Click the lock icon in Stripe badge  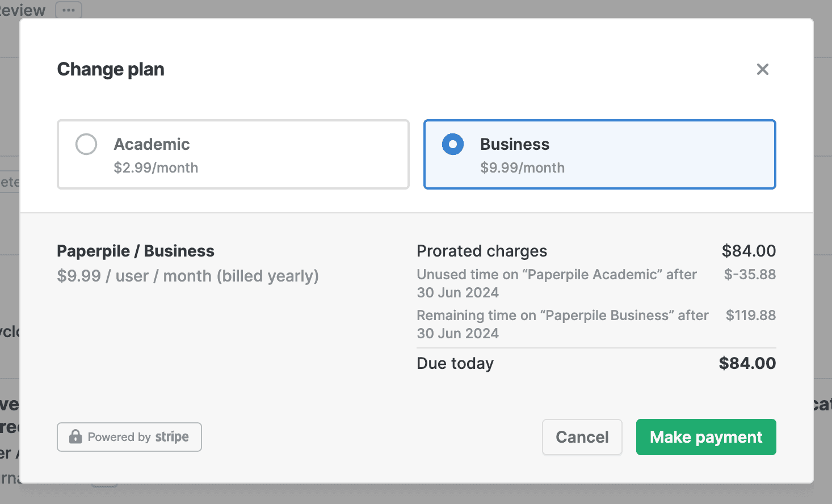[x=75, y=436]
